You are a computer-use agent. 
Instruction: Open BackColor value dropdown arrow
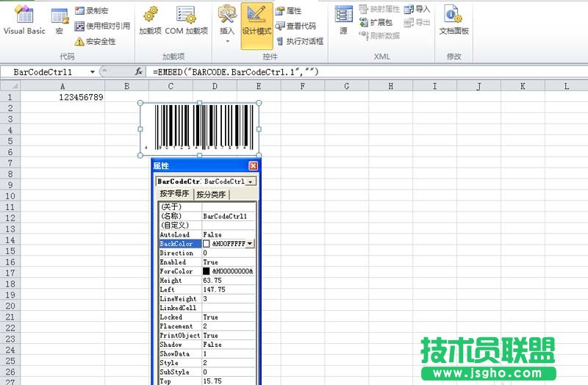pyautogui.click(x=250, y=244)
